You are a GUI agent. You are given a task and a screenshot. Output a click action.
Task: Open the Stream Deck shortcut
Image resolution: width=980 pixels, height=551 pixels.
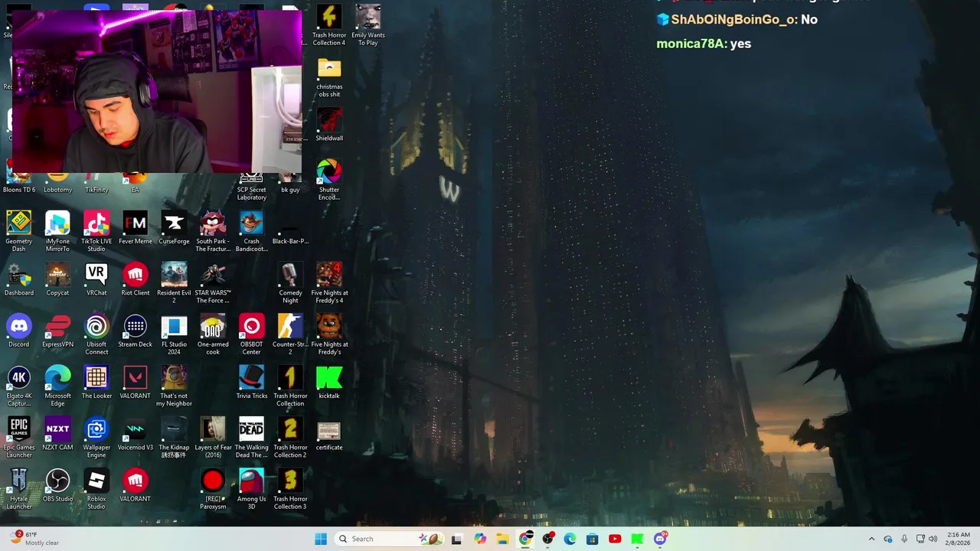(x=136, y=331)
